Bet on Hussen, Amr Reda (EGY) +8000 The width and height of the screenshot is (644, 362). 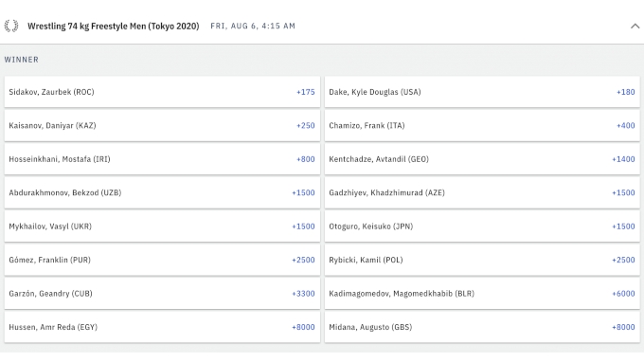point(162,327)
